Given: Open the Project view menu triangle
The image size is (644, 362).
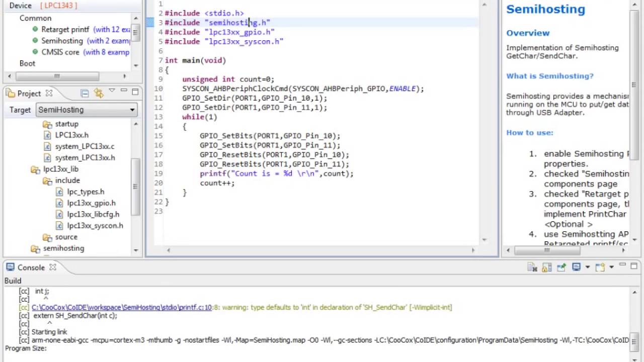Looking at the screenshot, I should coord(112,91).
